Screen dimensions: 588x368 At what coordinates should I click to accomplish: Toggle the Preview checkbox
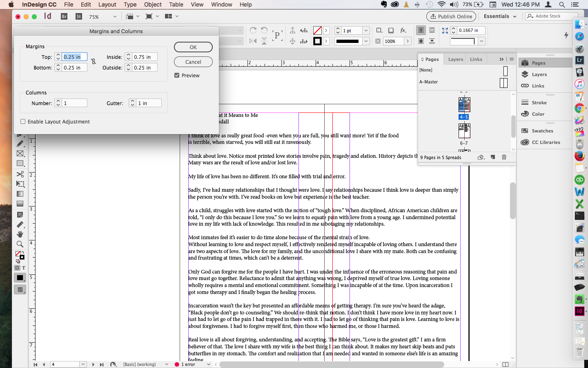tap(177, 75)
